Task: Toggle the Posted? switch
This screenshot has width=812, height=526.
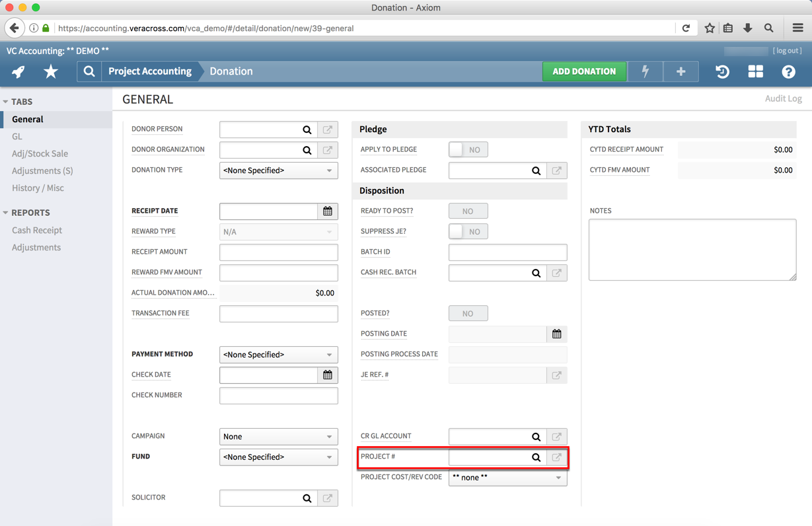Action: (468, 314)
